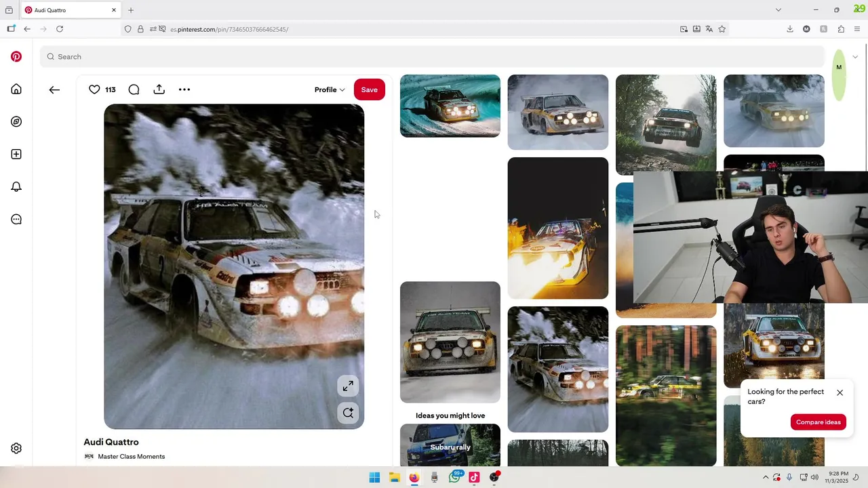Open a new browser tab
The height and width of the screenshot is (488, 868).
click(131, 10)
